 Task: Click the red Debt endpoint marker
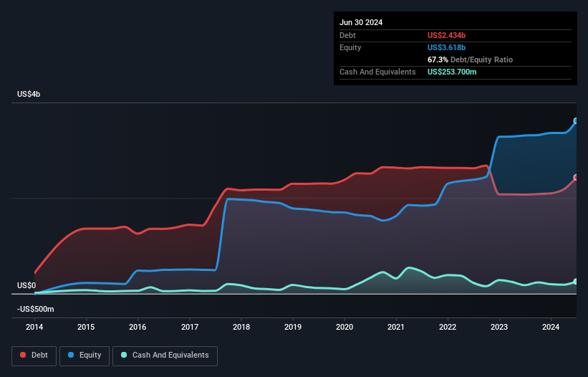(x=576, y=178)
